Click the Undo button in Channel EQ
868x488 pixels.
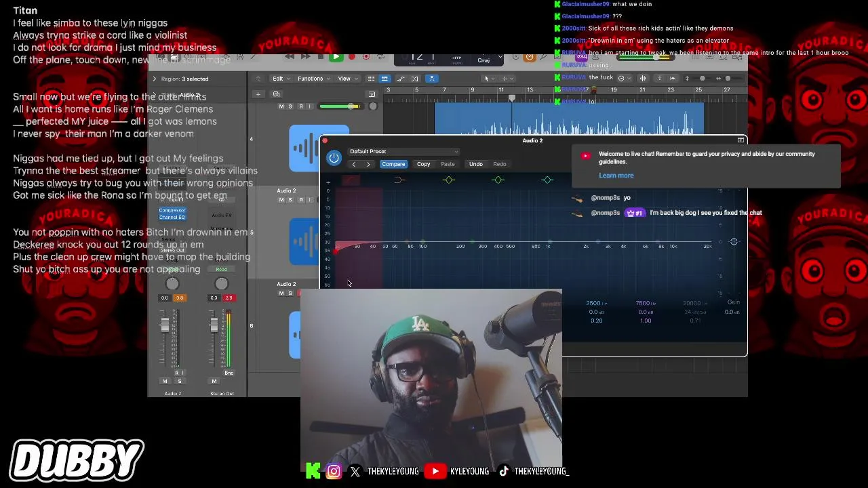[x=476, y=164]
